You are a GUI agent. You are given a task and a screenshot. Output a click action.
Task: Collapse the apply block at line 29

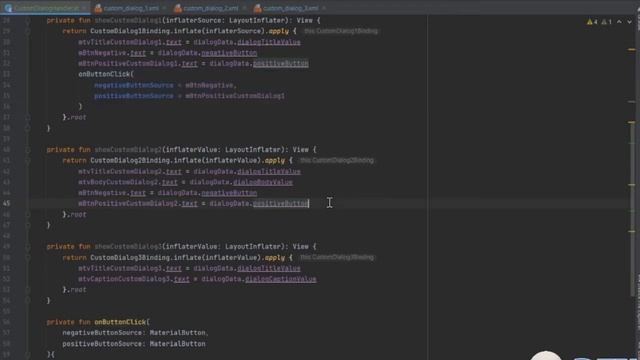[x=28, y=31]
